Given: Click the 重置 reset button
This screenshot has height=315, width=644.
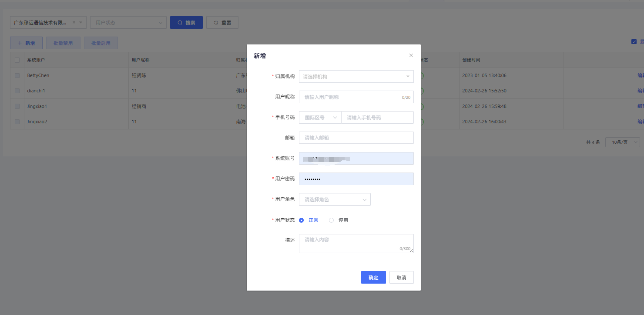Looking at the screenshot, I should coord(222,23).
